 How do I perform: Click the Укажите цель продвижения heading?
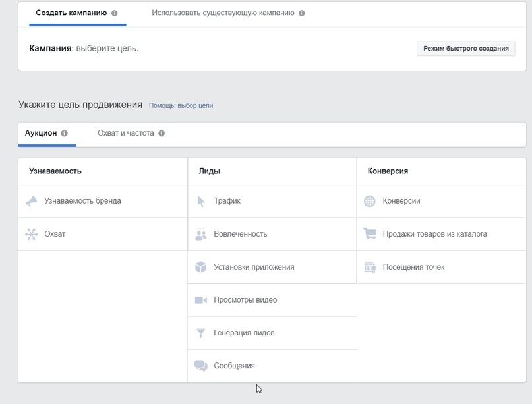pyautogui.click(x=80, y=105)
